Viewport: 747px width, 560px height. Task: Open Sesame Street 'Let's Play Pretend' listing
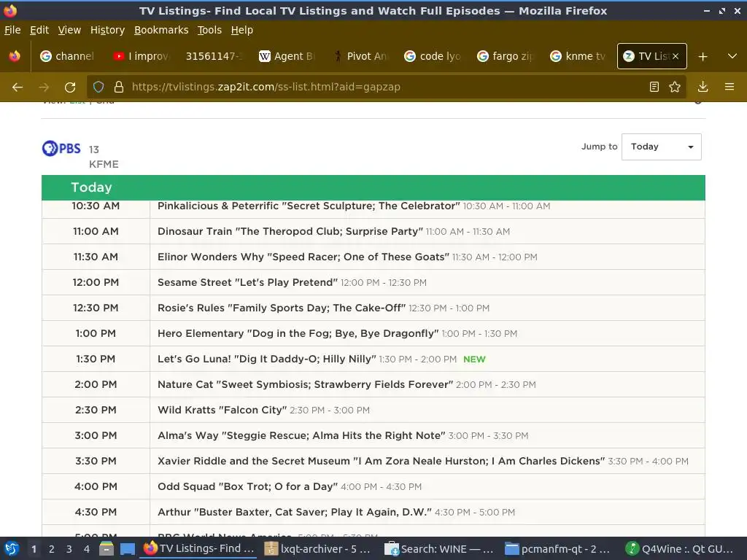pos(247,282)
